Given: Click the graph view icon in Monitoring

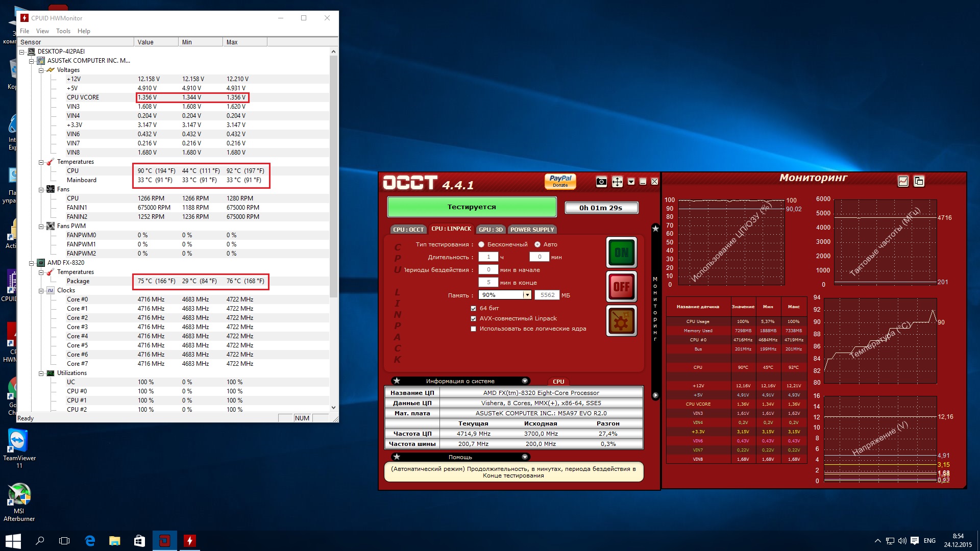Looking at the screenshot, I should [903, 181].
